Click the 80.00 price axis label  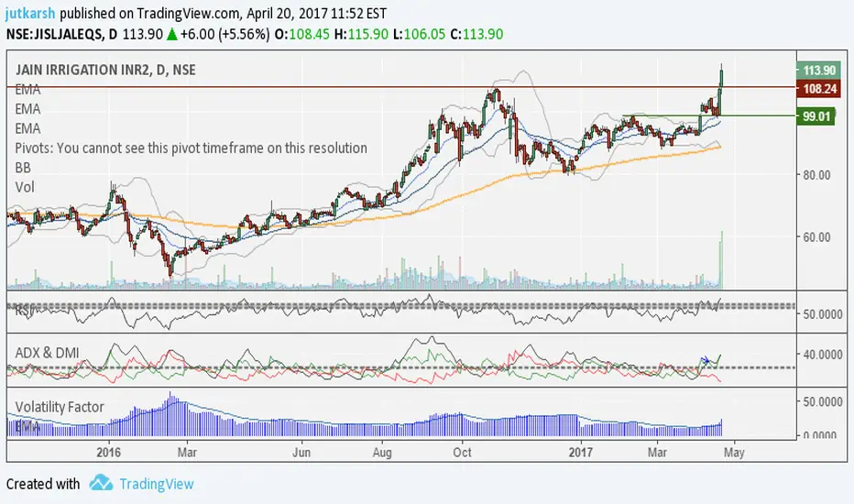816,175
